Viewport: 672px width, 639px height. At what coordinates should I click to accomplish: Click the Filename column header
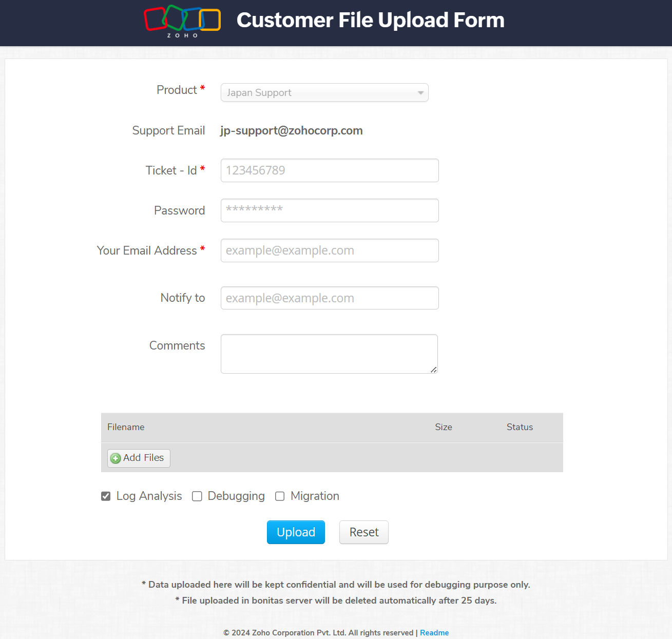click(x=126, y=427)
